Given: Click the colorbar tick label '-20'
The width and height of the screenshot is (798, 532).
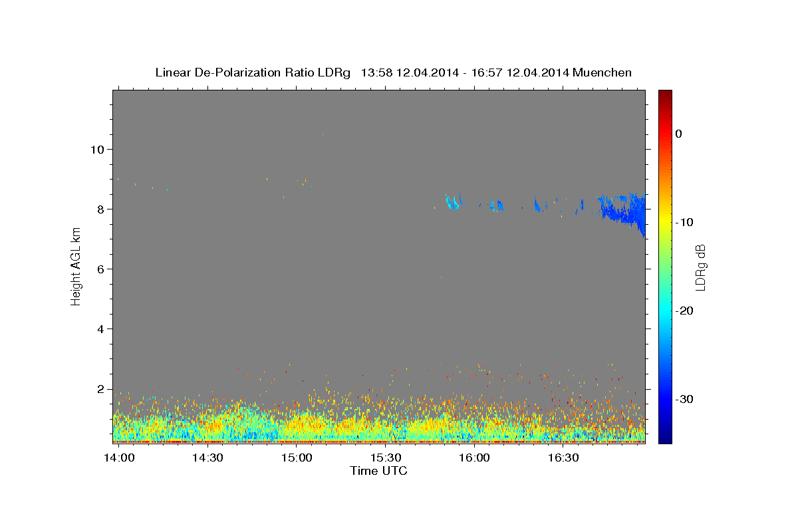Looking at the screenshot, I should tap(684, 311).
